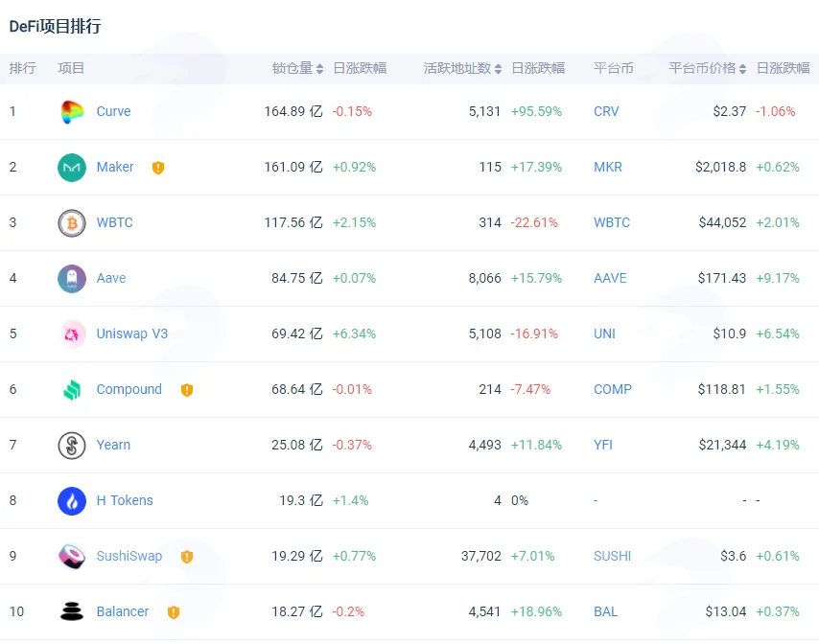This screenshot has height=644, width=819.
Task: Click the Compound green logo icon
Action: [x=72, y=390]
